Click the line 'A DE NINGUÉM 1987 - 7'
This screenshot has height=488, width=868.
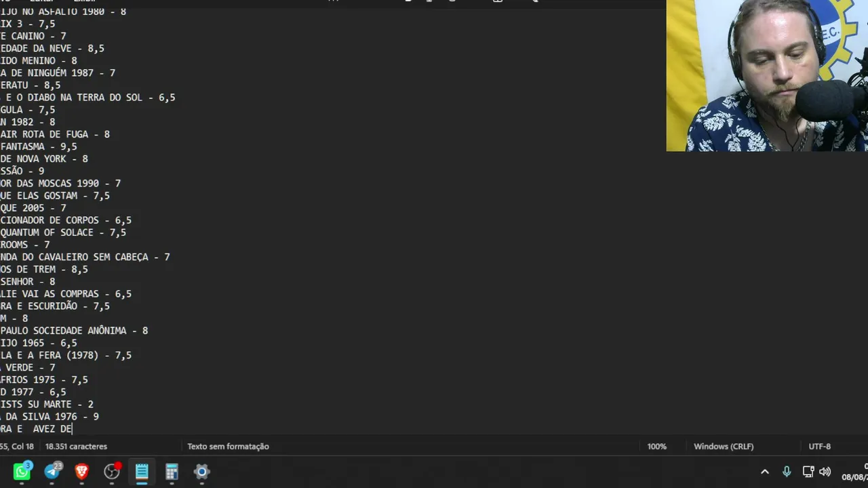(58, 73)
